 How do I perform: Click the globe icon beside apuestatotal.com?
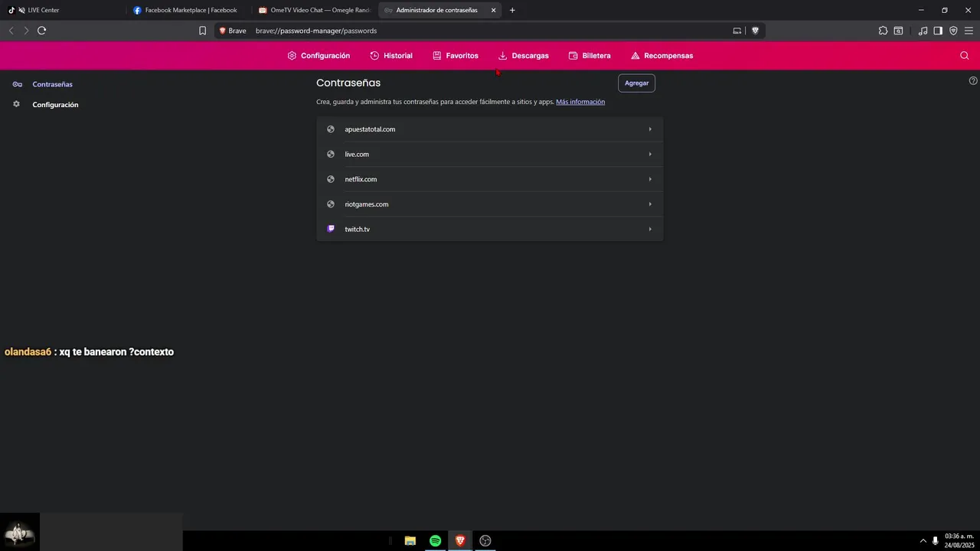pos(331,129)
